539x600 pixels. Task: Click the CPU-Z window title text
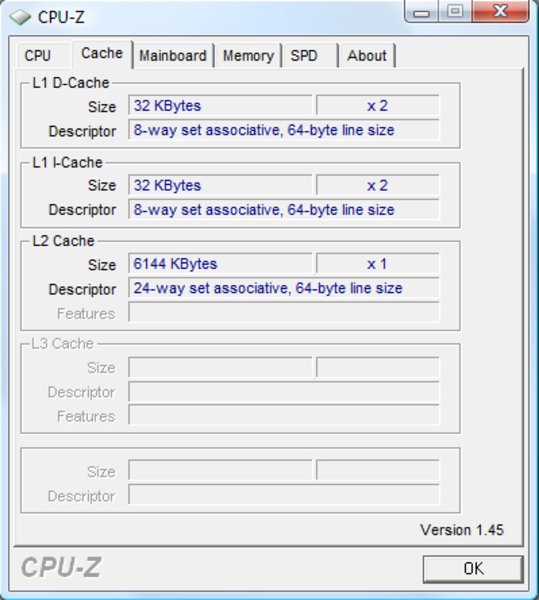(61, 17)
